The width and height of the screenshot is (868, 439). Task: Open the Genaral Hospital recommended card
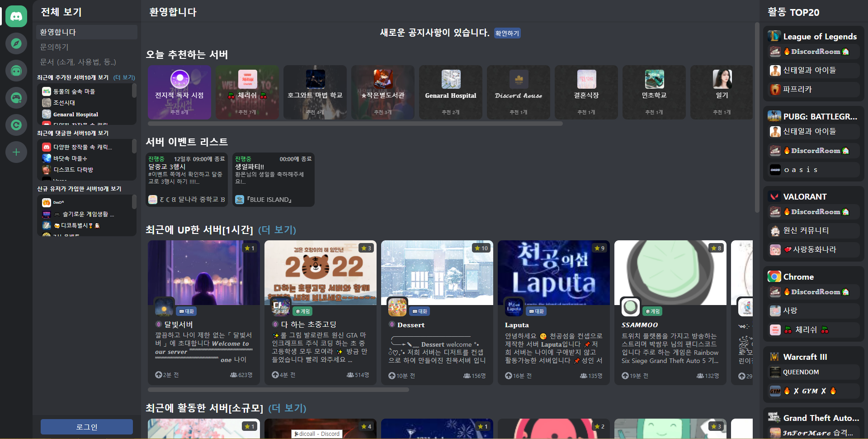451,92
